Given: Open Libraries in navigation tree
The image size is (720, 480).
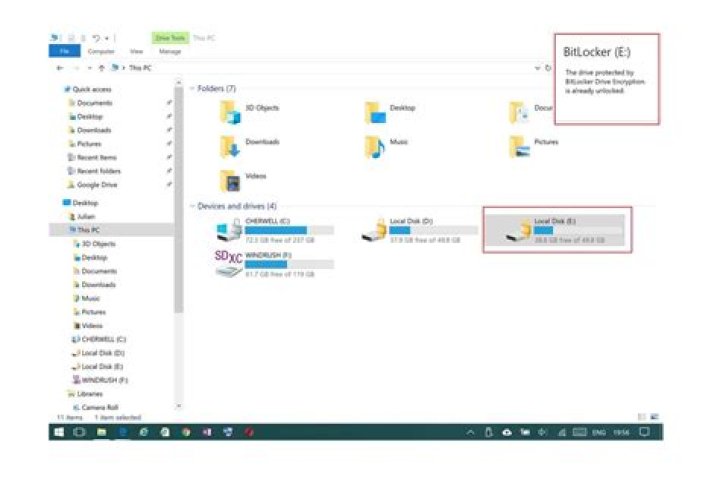Looking at the screenshot, I should [x=90, y=394].
